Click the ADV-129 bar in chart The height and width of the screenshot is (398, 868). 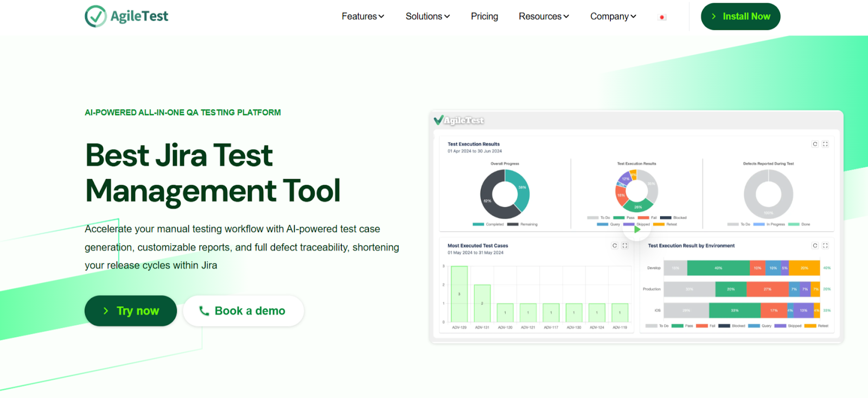tap(459, 294)
